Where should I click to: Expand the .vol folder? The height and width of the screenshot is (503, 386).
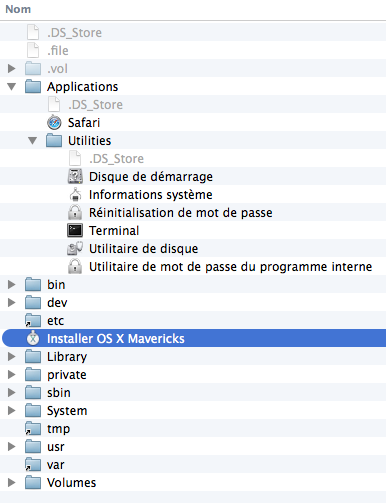(x=12, y=69)
